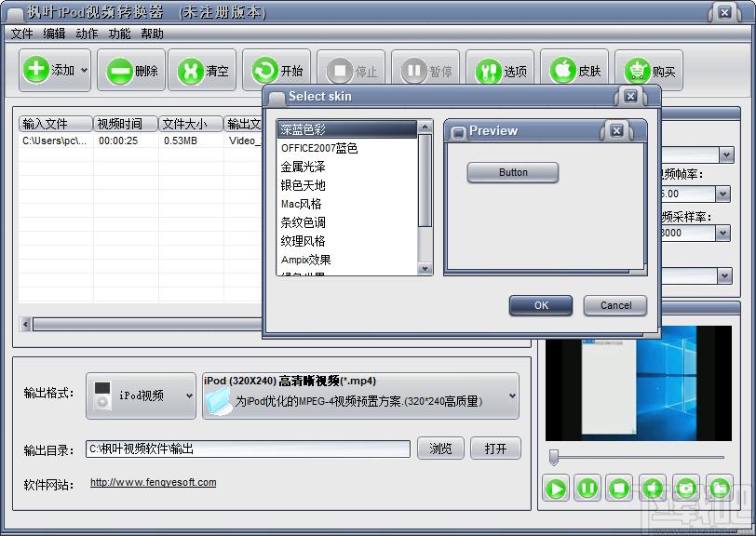Click the green Add (添加) plus icon
This screenshot has width=756, height=536.
[x=36, y=70]
